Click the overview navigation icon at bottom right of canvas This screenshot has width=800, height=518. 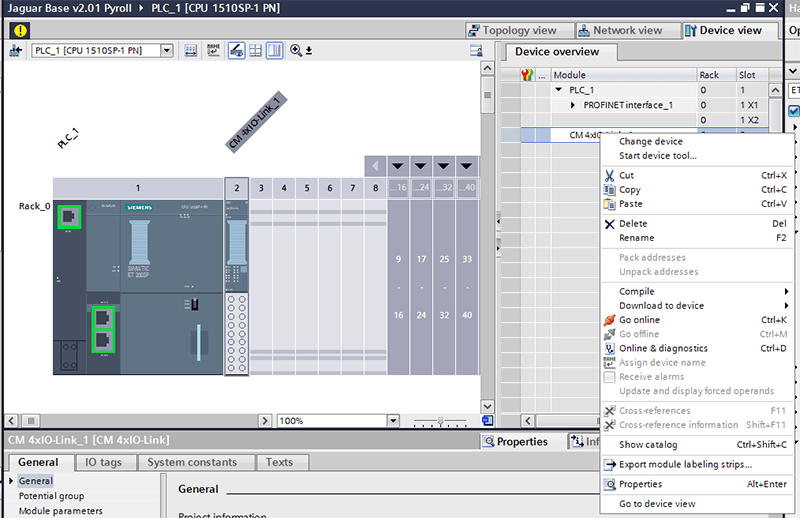tap(487, 421)
